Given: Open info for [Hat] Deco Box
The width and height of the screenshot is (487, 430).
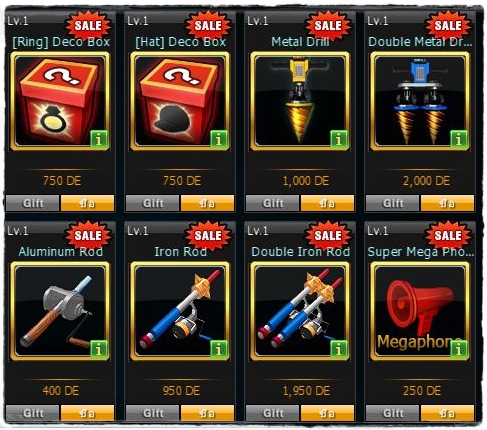Looking at the screenshot, I should click(219, 139).
